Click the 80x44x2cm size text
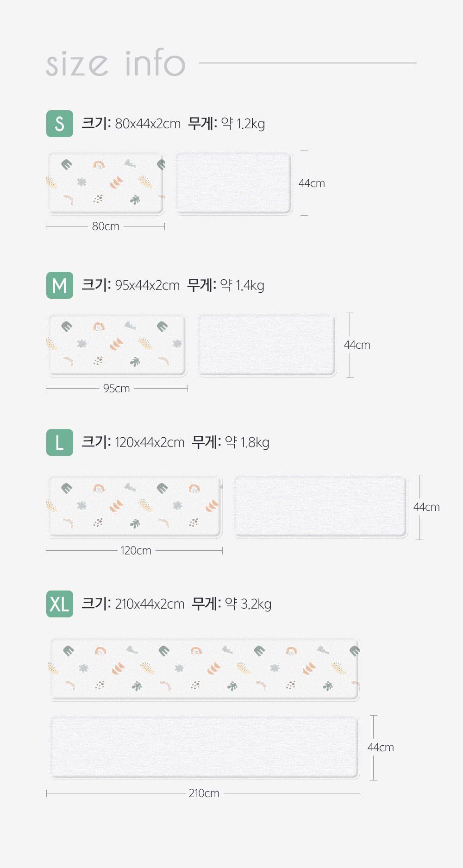The width and height of the screenshot is (463, 868). click(148, 124)
